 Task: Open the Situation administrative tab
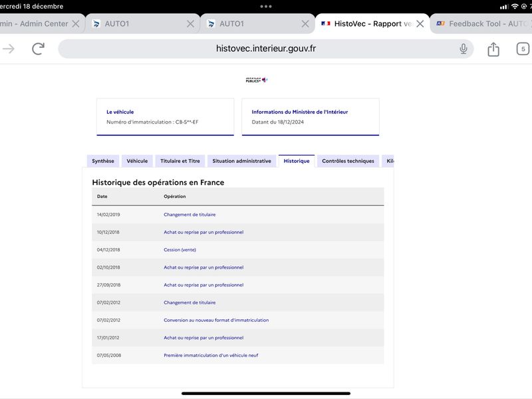(241, 161)
